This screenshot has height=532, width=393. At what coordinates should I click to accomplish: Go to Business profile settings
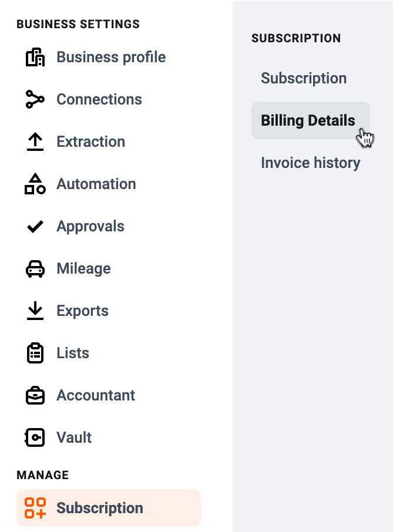(111, 57)
